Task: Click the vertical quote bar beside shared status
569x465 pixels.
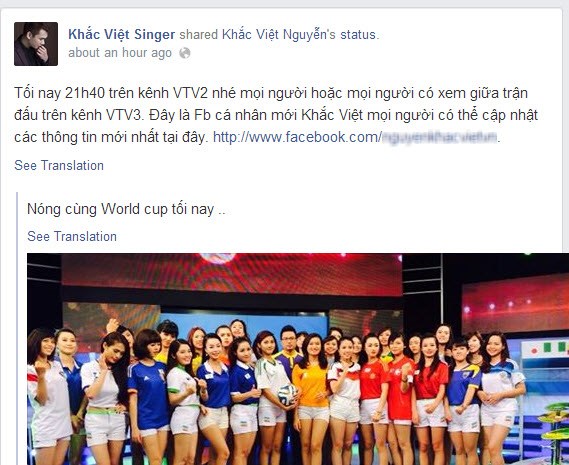Action: click(x=17, y=329)
